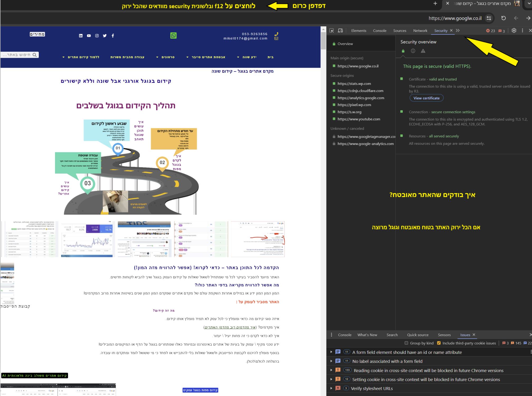Viewport: 532px width, 396px height.
Task: Show more DevTools tabs chevron
Action: [x=458, y=31]
